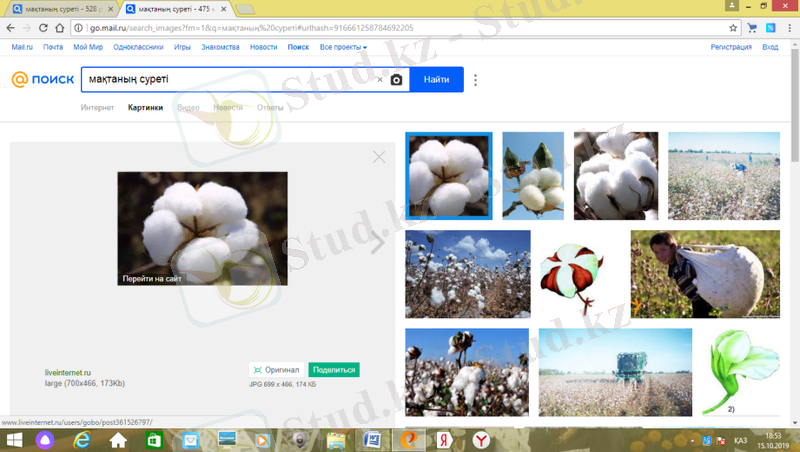The height and width of the screenshot is (452, 800).
Task: Open the three-dot settings menu beside Найти
Action: click(x=475, y=80)
